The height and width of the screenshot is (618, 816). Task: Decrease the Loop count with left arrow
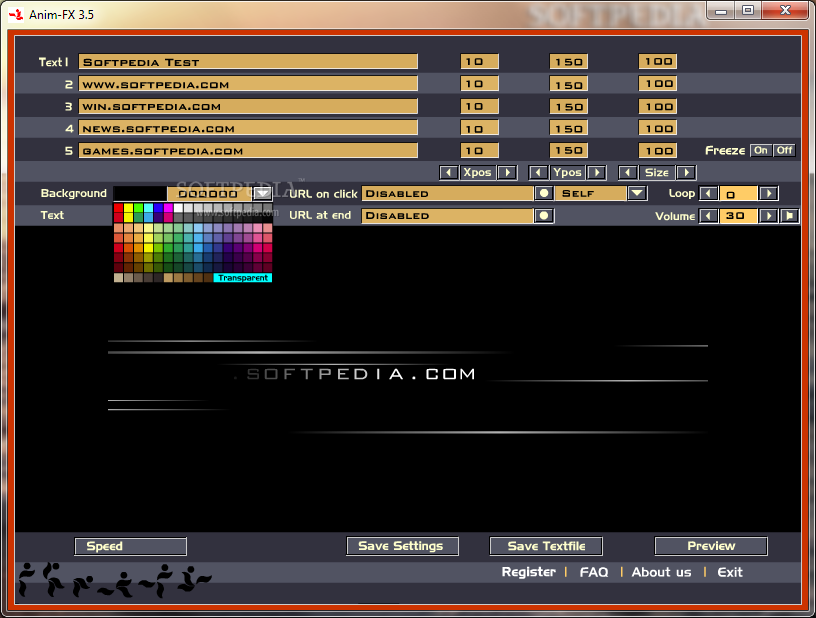708,194
